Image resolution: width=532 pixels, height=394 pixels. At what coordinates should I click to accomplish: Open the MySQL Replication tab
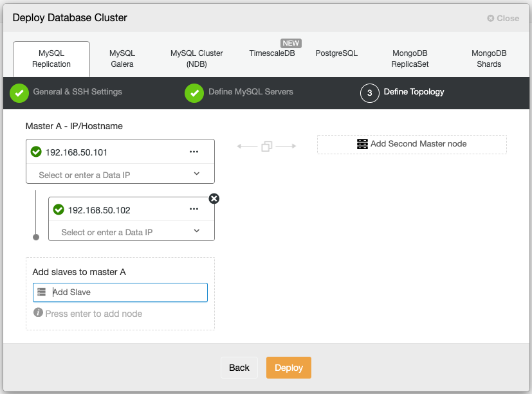pyautogui.click(x=51, y=58)
